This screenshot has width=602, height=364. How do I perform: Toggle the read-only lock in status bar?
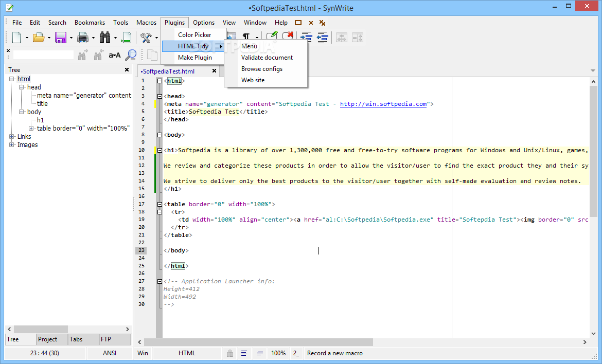coord(229,353)
